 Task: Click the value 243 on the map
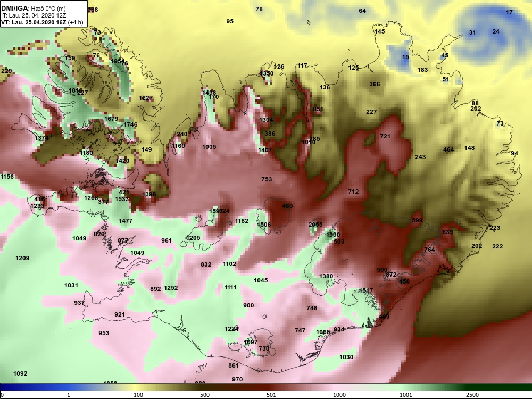(x=420, y=157)
